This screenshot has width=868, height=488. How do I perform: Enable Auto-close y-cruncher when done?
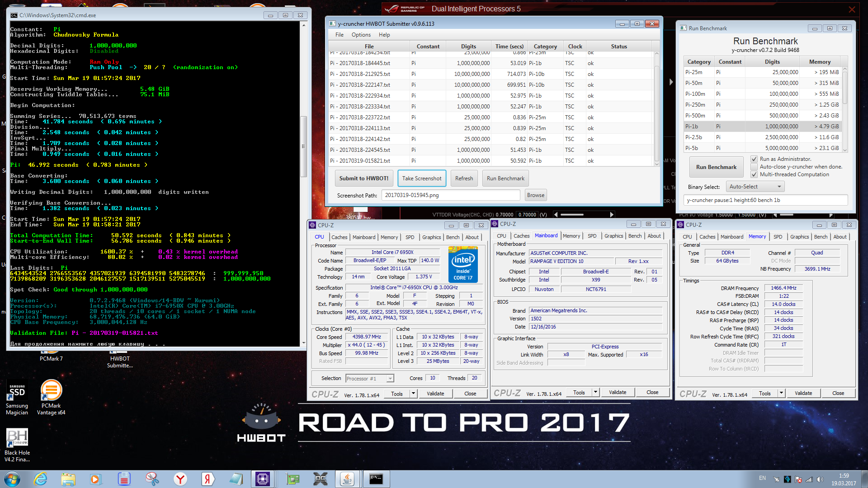pos(754,167)
